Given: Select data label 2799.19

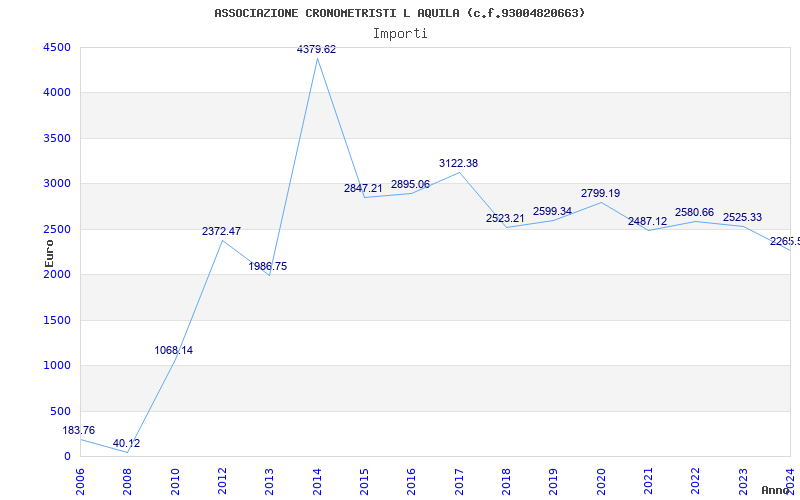Looking at the screenshot, I should [x=600, y=193].
